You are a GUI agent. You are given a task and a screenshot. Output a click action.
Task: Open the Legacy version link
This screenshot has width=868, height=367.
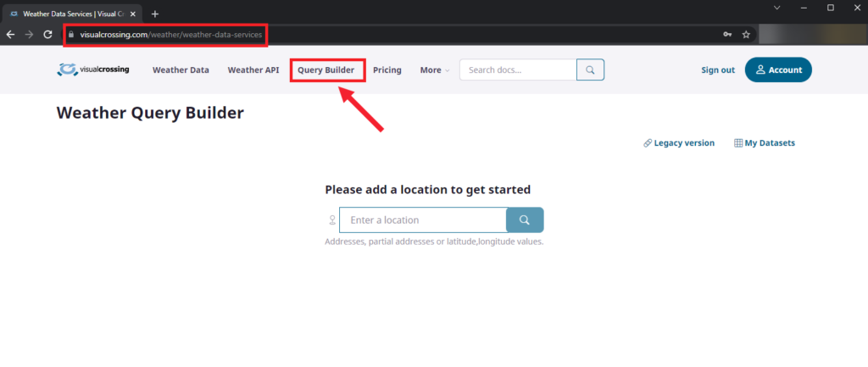(x=679, y=142)
